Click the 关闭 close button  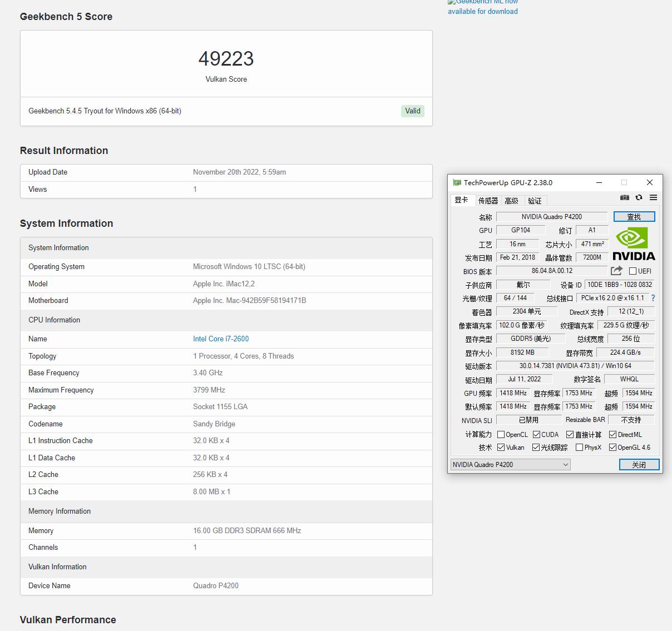coord(639,465)
